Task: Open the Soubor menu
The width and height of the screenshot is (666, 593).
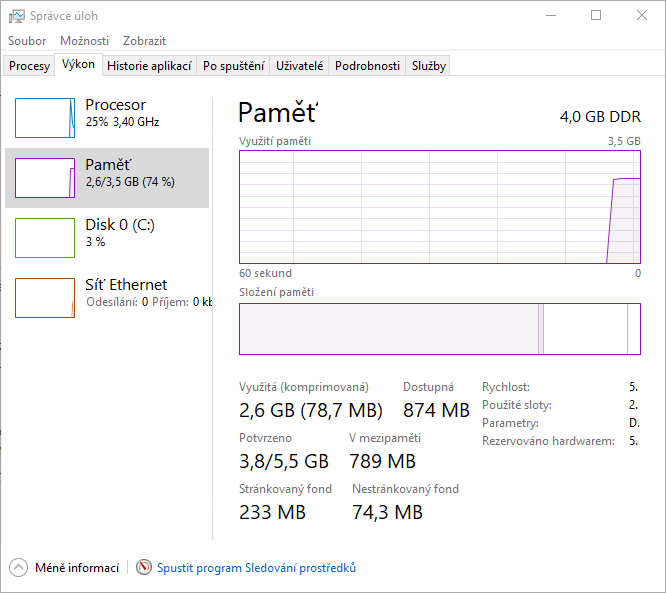Action: point(27,41)
